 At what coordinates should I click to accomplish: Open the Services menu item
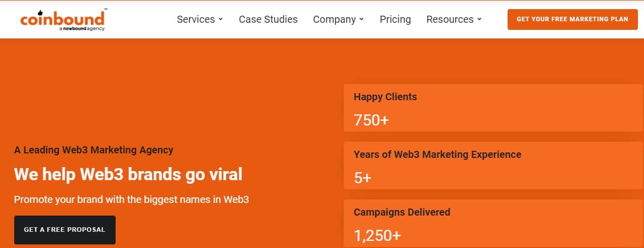click(196, 19)
